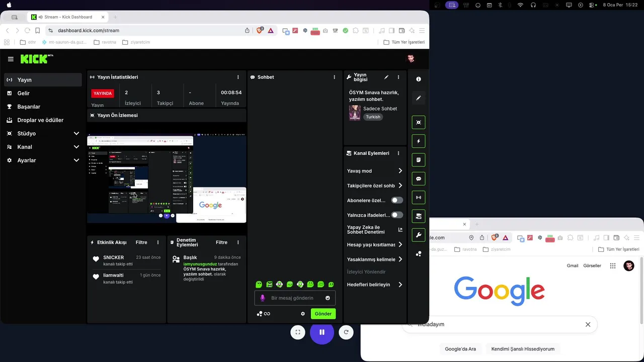Click the three-dots cluster icon in right toolbar
Viewport: 644px width, 362px height.
tap(419, 254)
